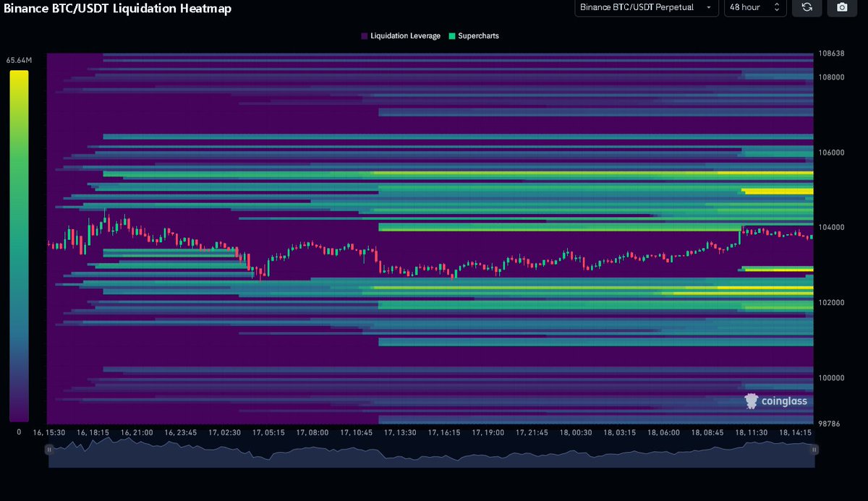Click the 18, 11:30 time axis label
868x501 pixels.
[752, 432]
